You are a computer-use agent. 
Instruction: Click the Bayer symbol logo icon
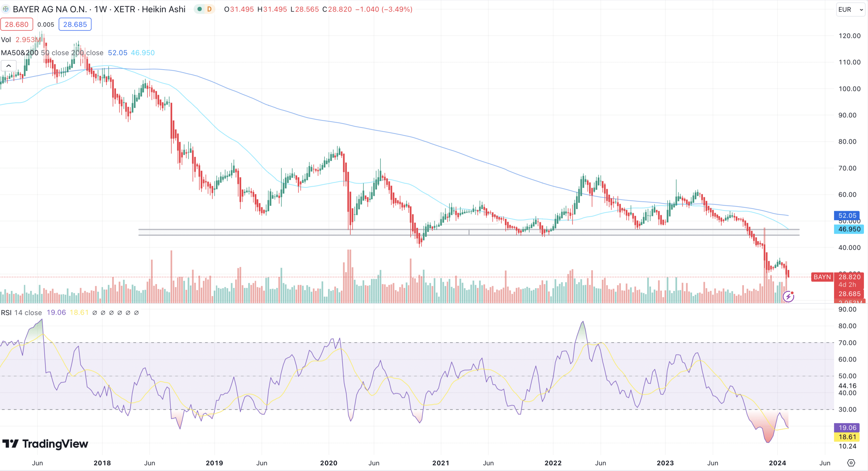pyautogui.click(x=5, y=9)
